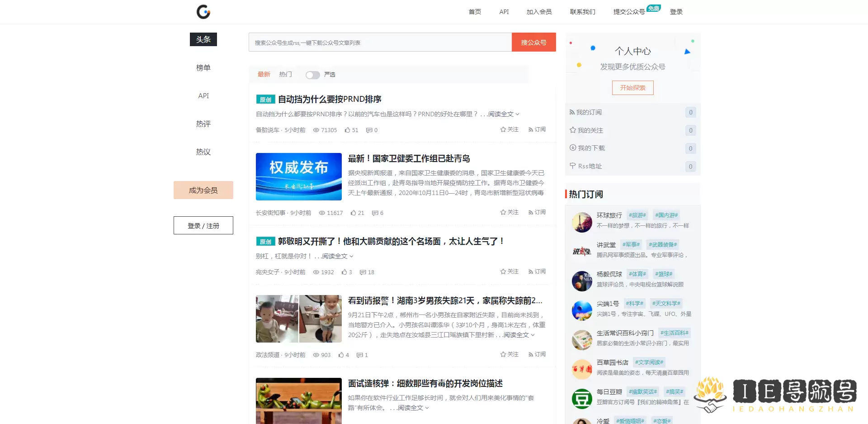Screen dimensions: 868x424
Task: Click the star follow icon for 自动挡为什么要按PRND排序
Action: click(503, 129)
